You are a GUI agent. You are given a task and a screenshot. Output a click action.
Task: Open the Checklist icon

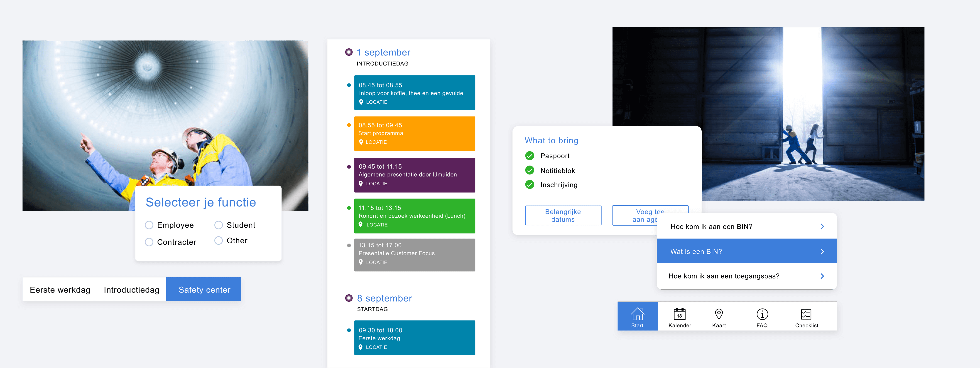(806, 314)
